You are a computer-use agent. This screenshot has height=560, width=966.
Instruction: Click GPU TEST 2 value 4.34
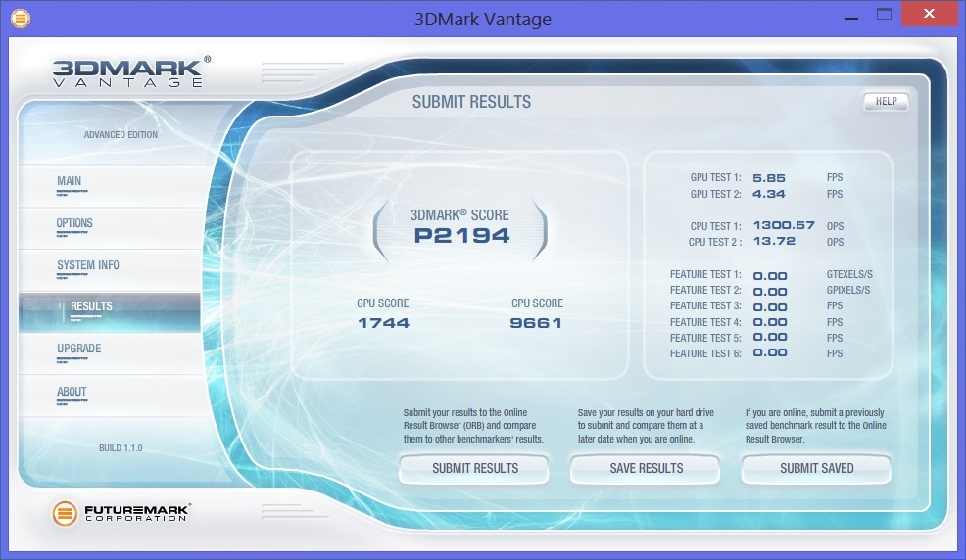click(769, 194)
